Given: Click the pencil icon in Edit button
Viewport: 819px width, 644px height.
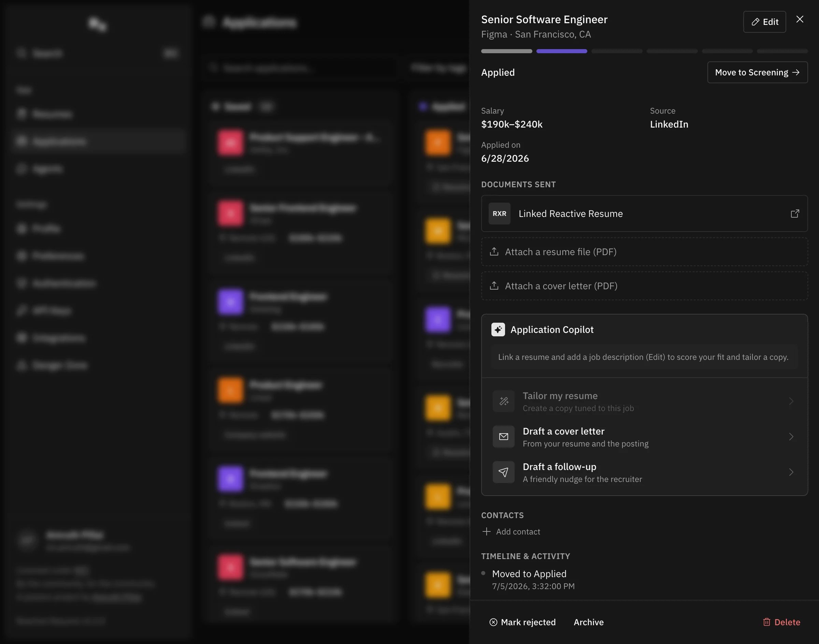Looking at the screenshot, I should point(755,22).
